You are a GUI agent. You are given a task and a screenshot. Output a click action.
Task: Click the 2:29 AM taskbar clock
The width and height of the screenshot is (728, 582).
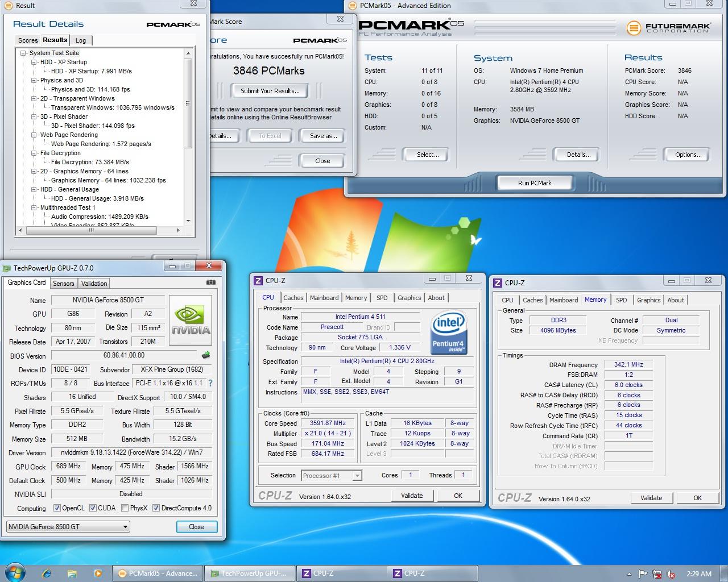[699, 574]
